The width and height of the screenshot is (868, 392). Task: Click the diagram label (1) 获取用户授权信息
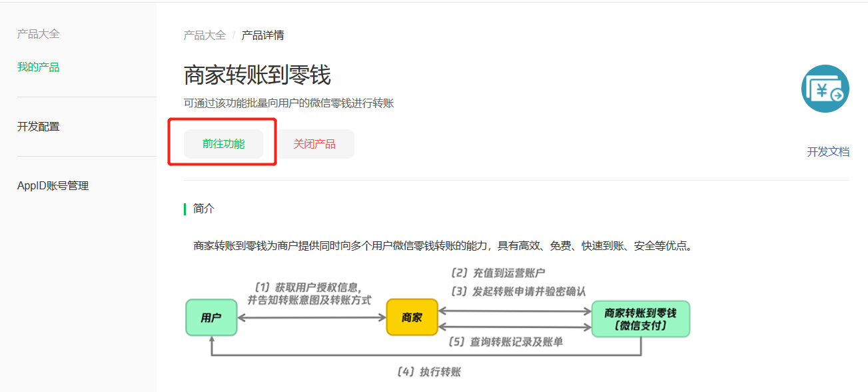pyautogui.click(x=308, y=287)
